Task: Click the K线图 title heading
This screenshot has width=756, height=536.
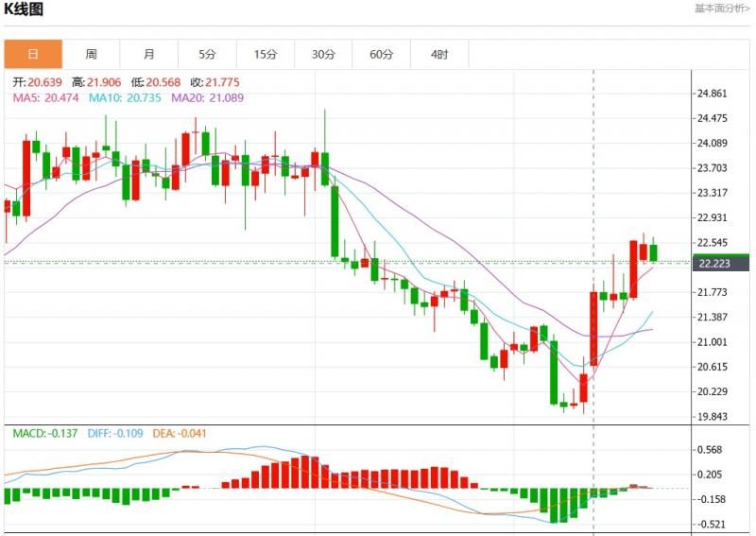Action: 24,9
